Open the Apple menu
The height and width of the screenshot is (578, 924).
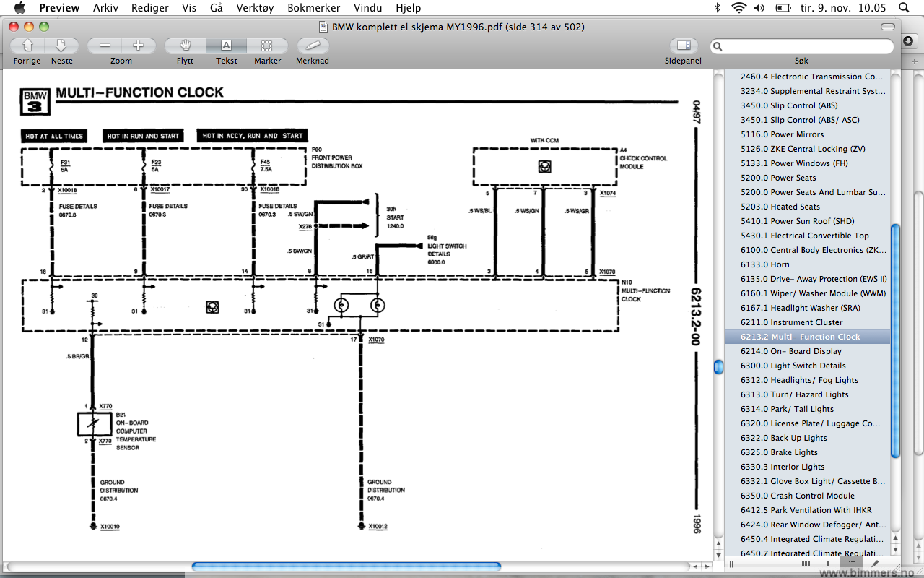tap(19, 7)
